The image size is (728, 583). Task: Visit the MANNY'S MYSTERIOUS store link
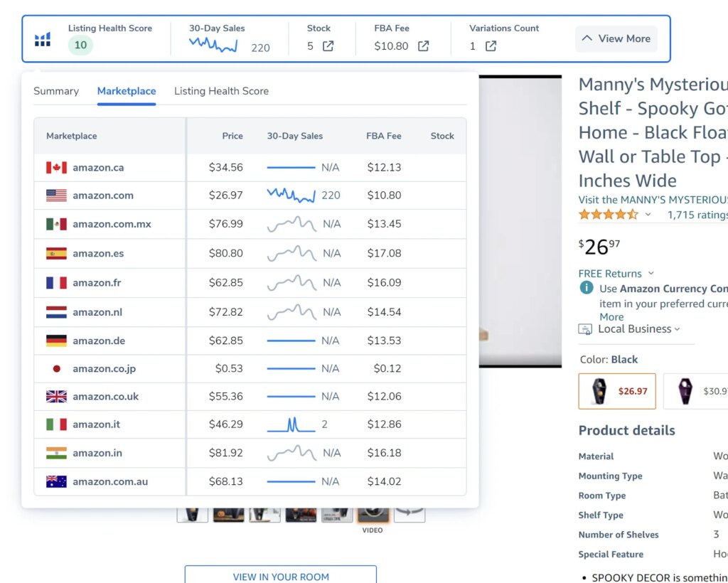point(653,200)
